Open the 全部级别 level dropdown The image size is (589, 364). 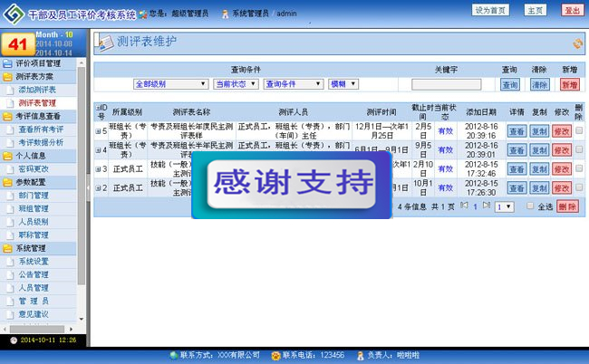point(171,84)
